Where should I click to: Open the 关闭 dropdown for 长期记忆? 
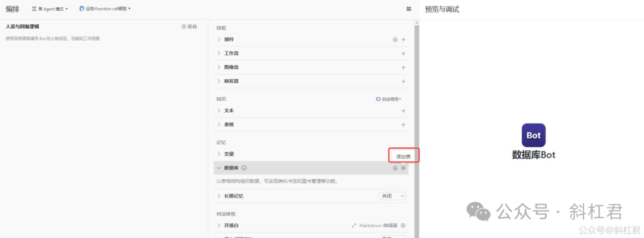(392, 196)
